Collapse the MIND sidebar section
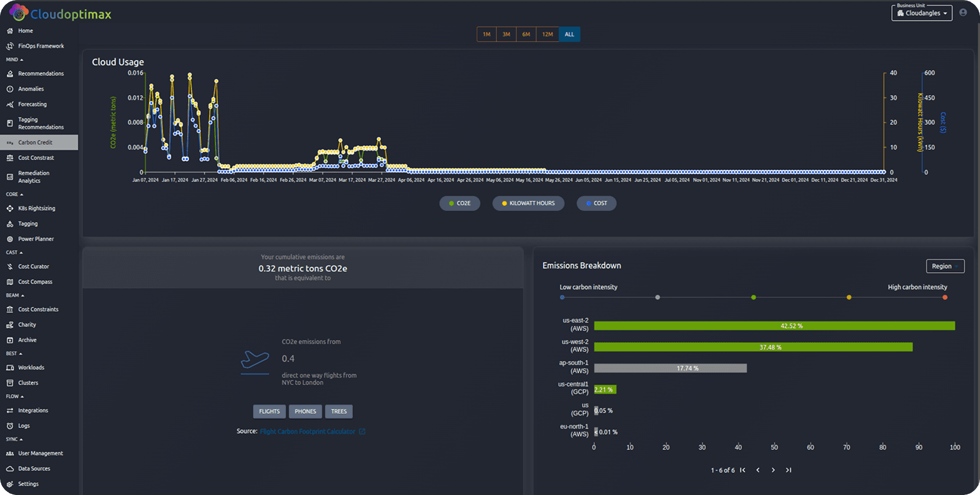 point(15,60)
